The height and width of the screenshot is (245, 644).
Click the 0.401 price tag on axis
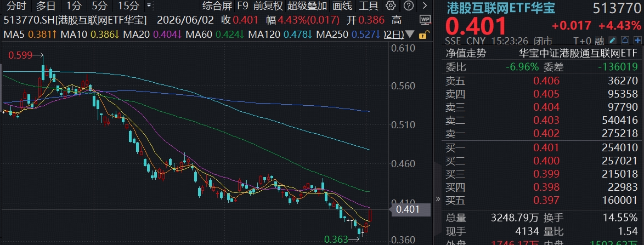pyautogui.click(x=411, y=210)
